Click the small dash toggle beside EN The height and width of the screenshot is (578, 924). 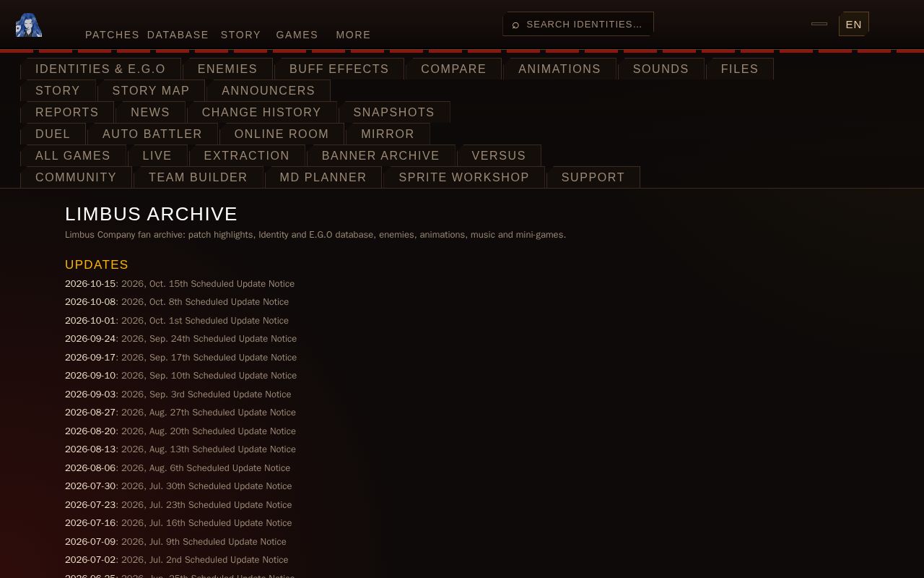(819, 24)
